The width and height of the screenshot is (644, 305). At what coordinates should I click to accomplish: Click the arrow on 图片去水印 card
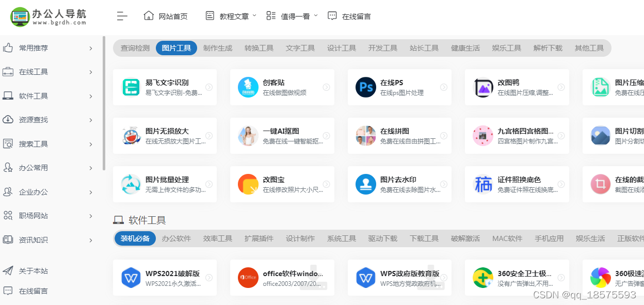coord(444,184)
